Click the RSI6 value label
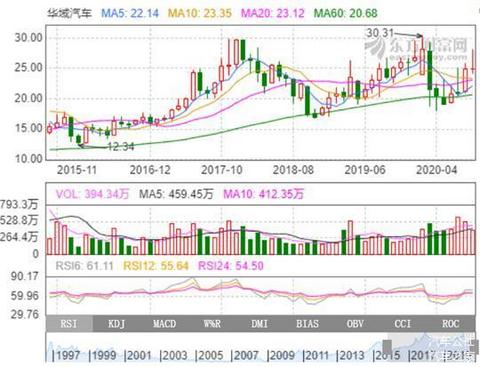 tap(84, 266)
